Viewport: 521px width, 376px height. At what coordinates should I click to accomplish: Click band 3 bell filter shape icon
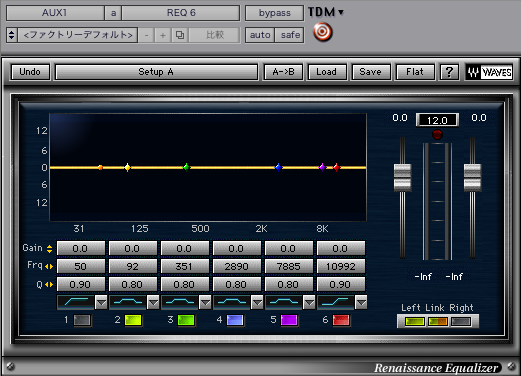[180, 302]
